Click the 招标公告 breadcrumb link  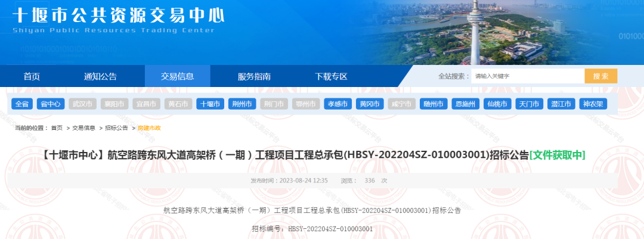tap(116, 128)
